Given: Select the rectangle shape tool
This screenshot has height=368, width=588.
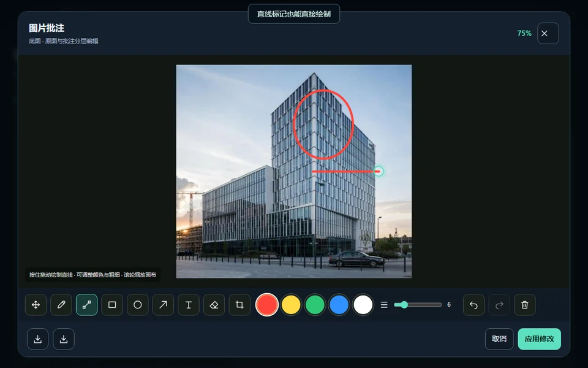Looking at the screenshot, I should coord(112,305).
